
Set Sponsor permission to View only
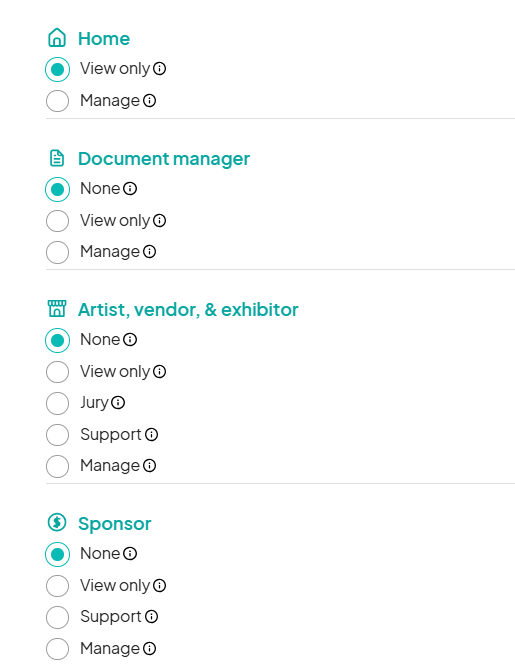tap(57, 586)
